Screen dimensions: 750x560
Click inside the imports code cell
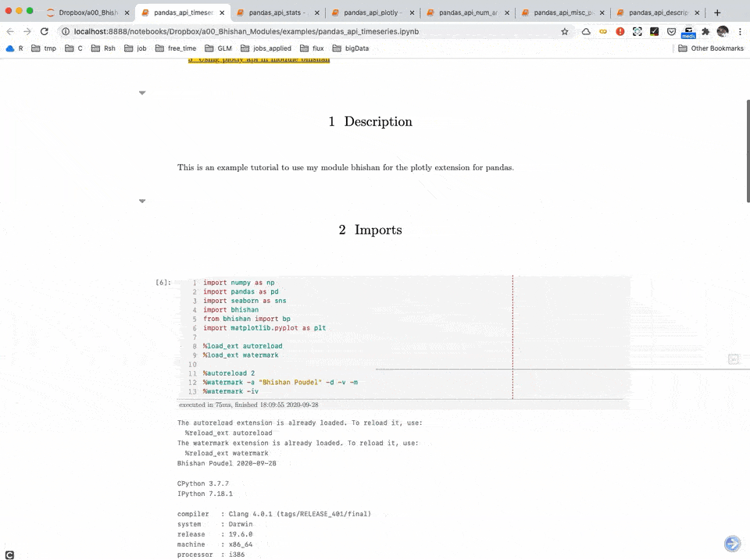[x=404, y=337]
